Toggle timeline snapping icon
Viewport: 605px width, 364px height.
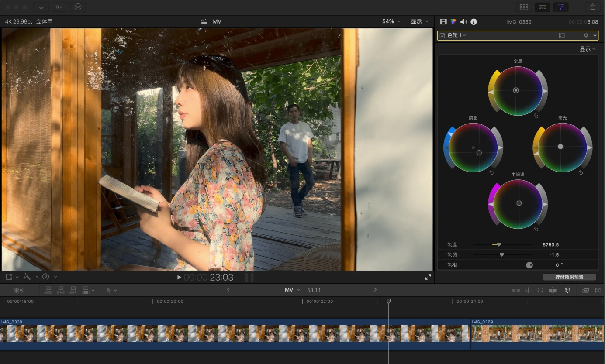click(x=553, y=290)
